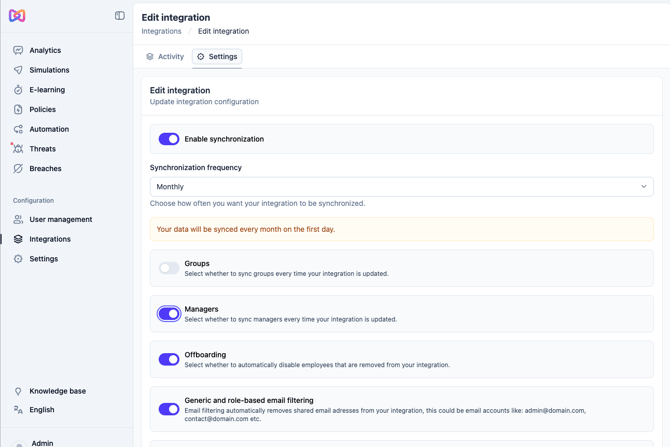The image size is (670, 447).
Task: Turn off the Managers sync toggle
Action: [169, 314]
